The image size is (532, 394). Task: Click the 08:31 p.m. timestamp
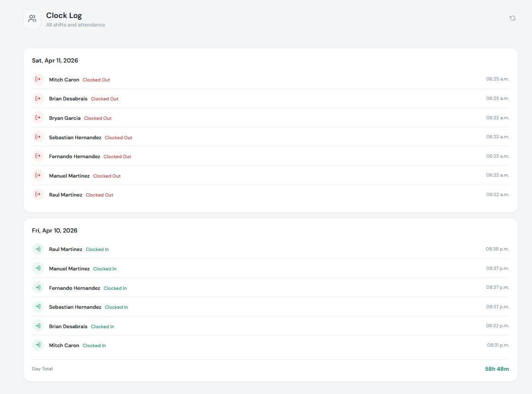pos(498,345)
